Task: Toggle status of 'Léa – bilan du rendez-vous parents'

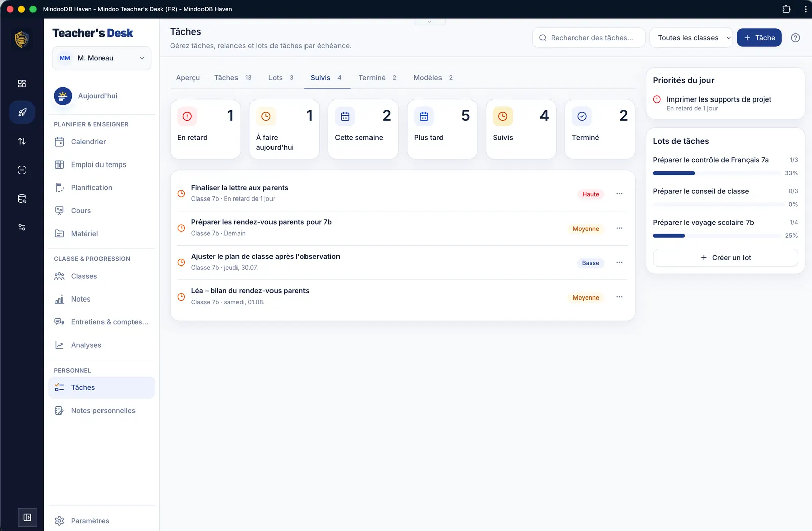Action: (181, 296)
